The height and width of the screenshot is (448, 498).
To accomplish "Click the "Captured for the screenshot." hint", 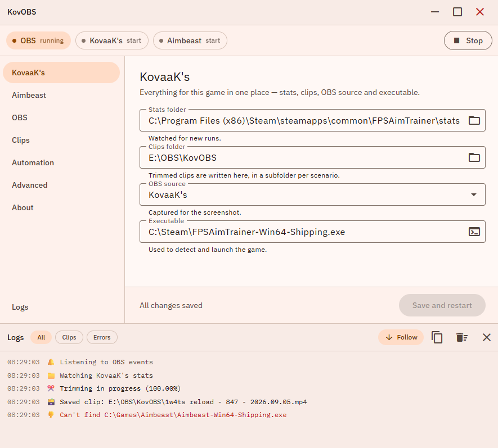I will tap(195, 212).
